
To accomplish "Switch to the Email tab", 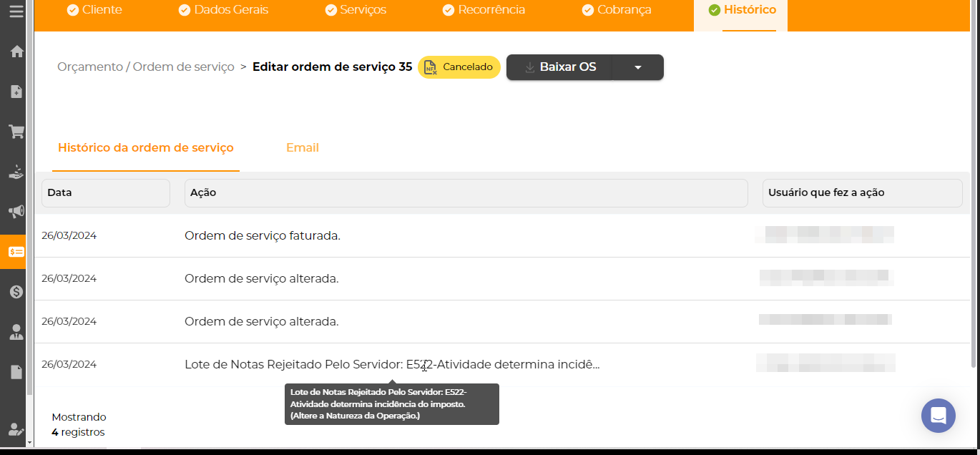I will point(302,148).
